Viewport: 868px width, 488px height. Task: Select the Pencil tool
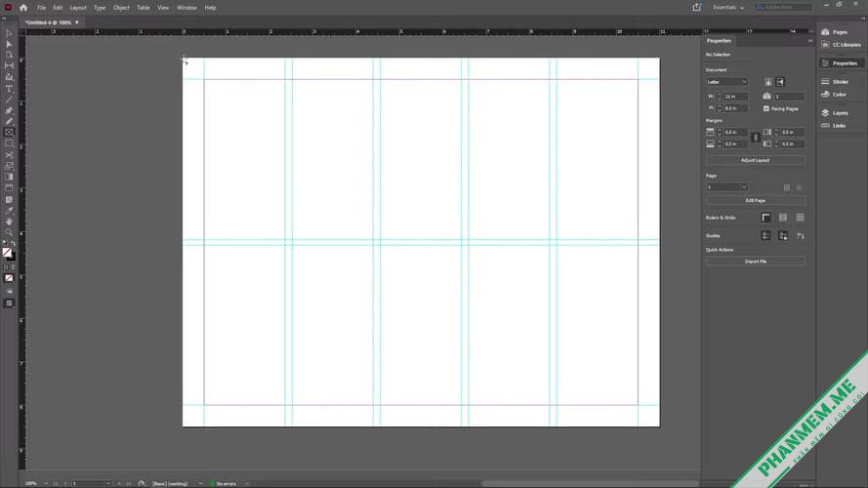click(x=9, y=121)
